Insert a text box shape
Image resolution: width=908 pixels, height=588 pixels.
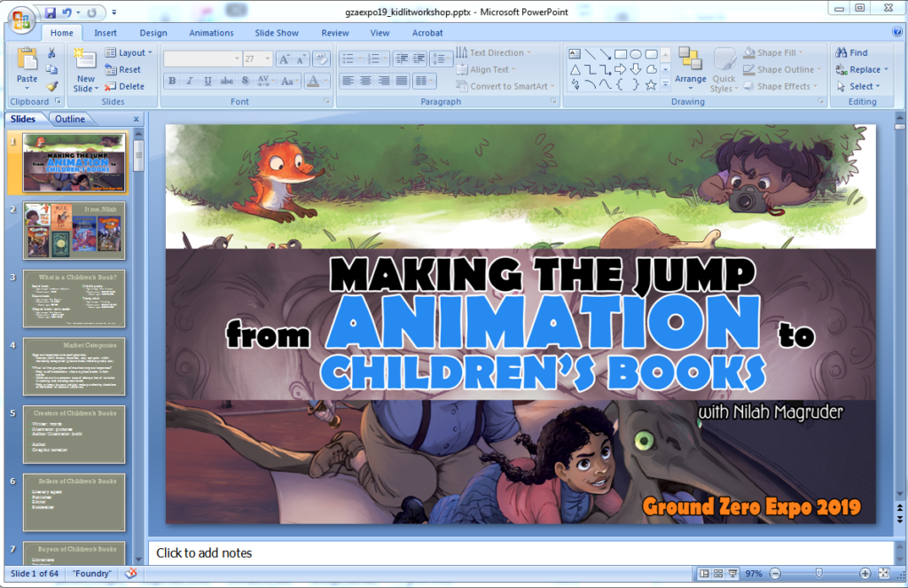coord(575,54)
